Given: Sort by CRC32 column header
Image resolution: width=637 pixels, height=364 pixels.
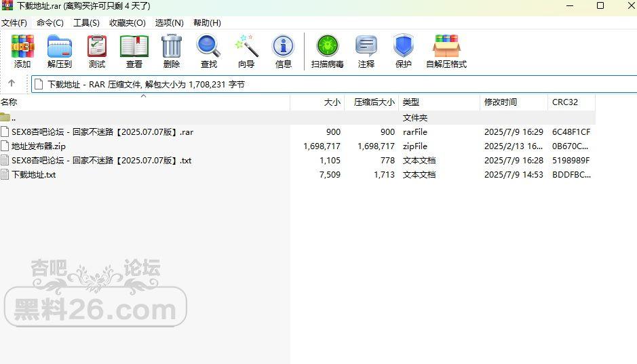Looking at the screenshot, I should coord(572,102).
